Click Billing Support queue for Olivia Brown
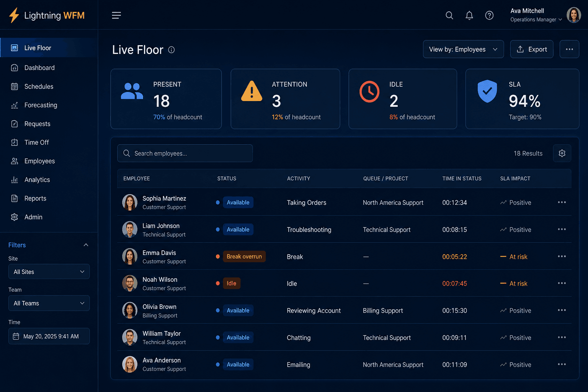This screenshot has width=588, height=392. coord(383,310)
